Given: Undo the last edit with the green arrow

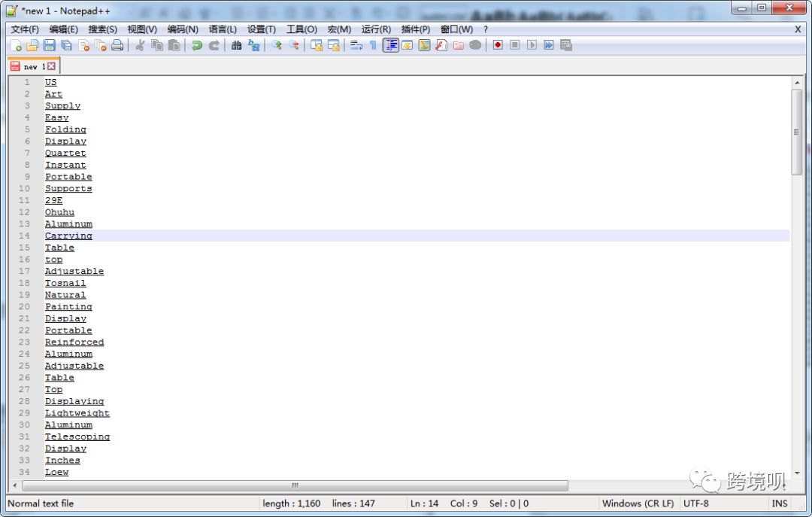Looking at the screenshot, I should pos(197,46).
